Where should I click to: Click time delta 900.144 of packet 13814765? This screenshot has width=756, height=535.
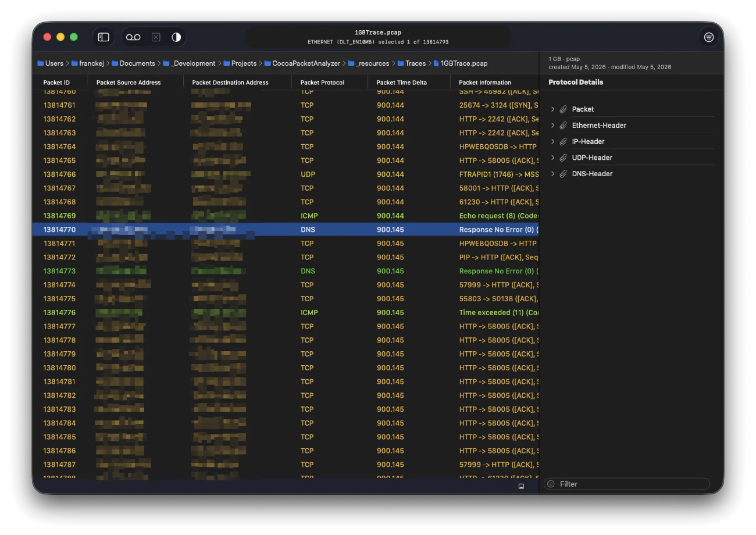(390, 160)
